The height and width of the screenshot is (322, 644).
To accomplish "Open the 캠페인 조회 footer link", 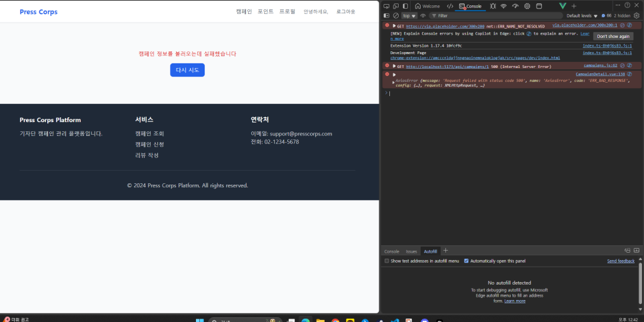I will click(x=149, y=133).
